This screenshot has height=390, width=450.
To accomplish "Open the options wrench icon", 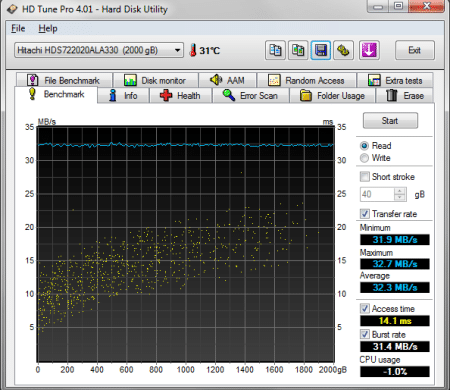I will tap(343, 50).
